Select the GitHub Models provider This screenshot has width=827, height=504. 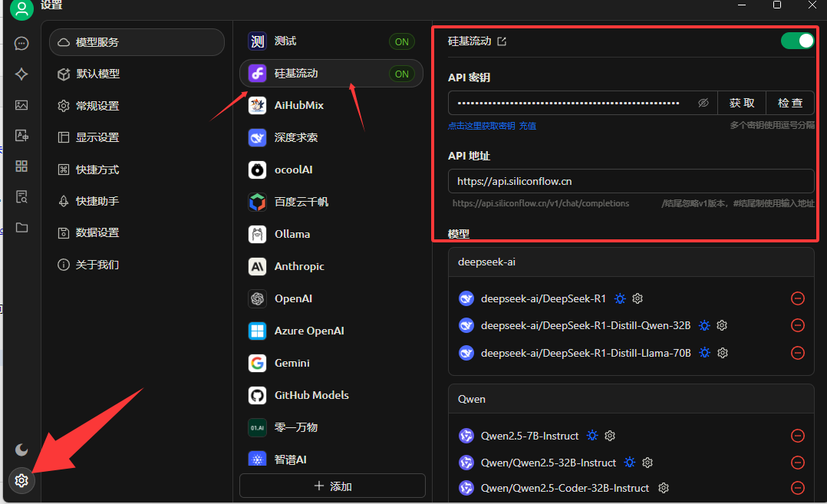pos(331,395)
